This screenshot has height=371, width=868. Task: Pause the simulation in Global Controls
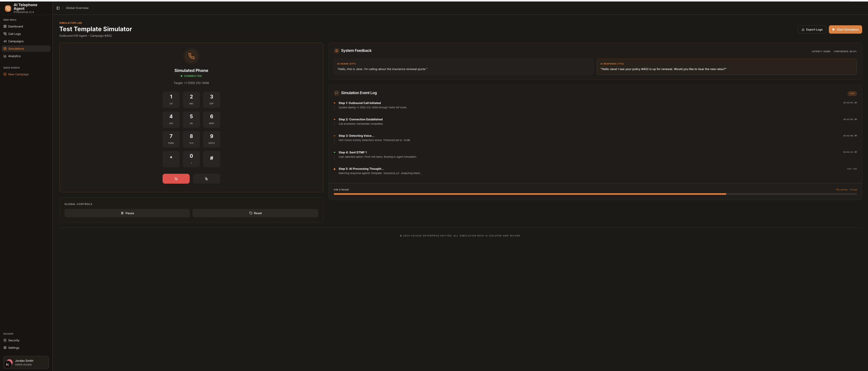click(127, 213)
